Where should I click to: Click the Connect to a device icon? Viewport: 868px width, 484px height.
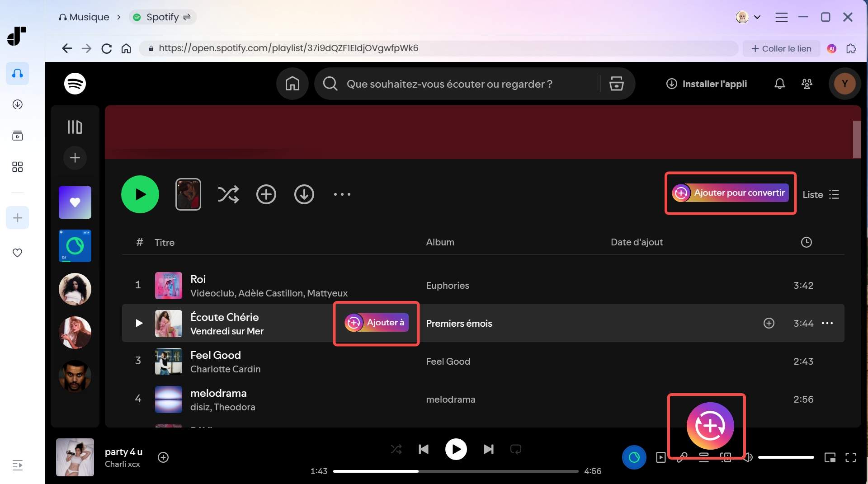[x=726, y=457]
